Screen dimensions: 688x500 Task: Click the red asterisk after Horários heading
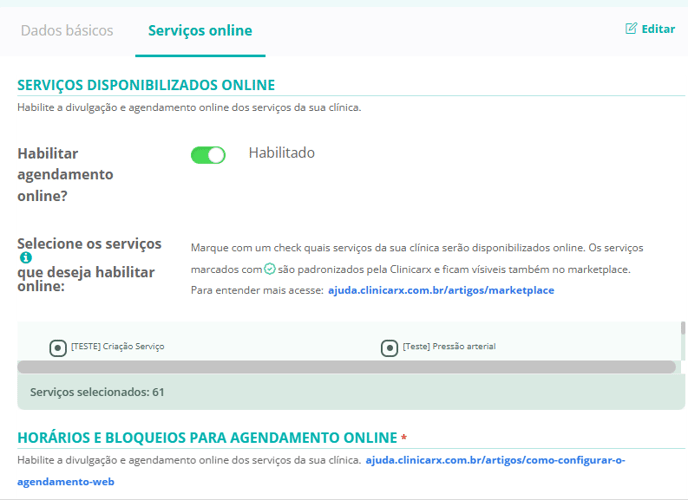pyautogui.click(x=404, y=438)
